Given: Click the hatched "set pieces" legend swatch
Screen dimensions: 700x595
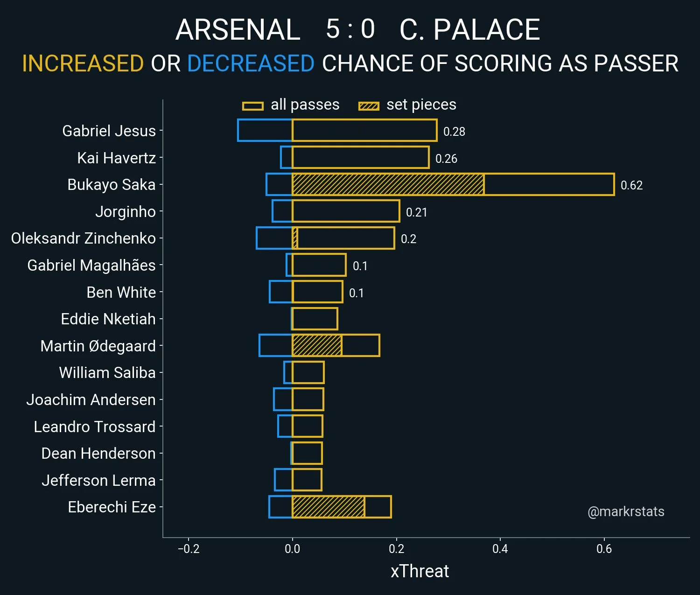Looking at the screenshot, I should tap(368, 106).
